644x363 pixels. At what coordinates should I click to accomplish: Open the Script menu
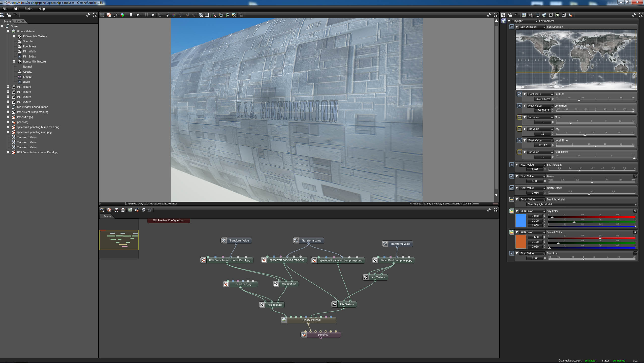pyautogui.click(x=28, y=9)
